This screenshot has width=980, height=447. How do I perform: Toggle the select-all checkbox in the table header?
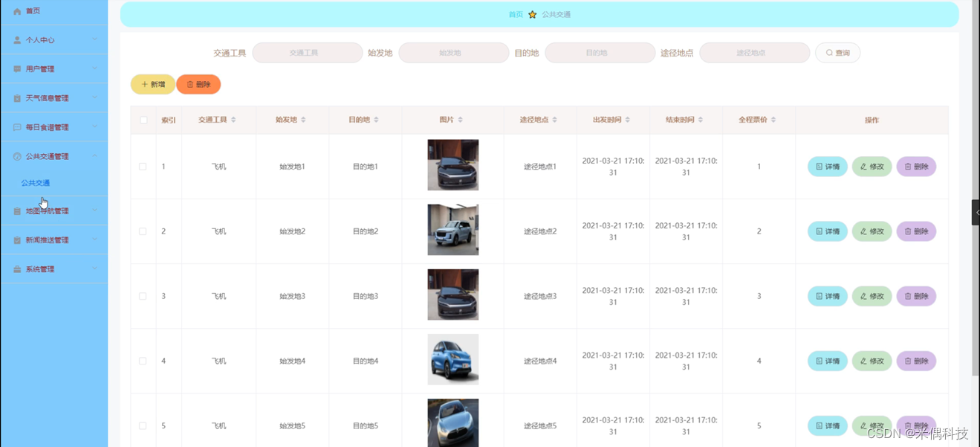143,120
